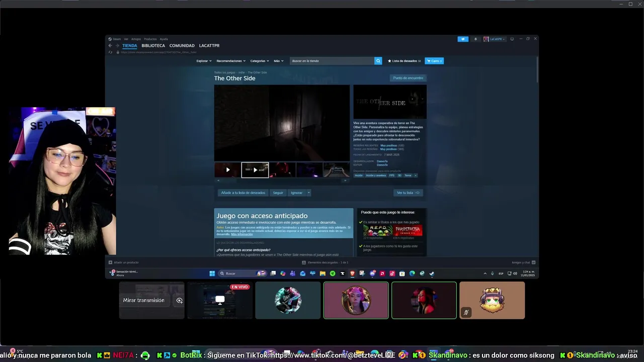Click the Big Picture mode icon
Viewport: 644px width, 362px height.
[x=512, y=39]
